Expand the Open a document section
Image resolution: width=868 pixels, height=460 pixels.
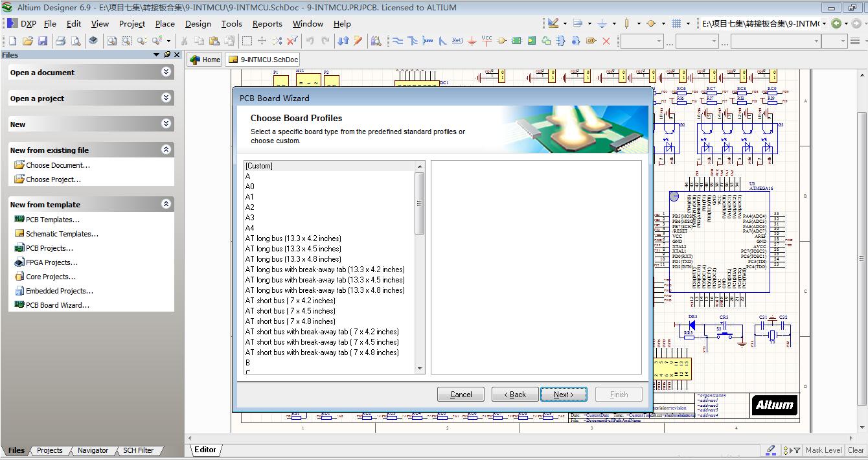pyautogui.click(x=166, y=72)
